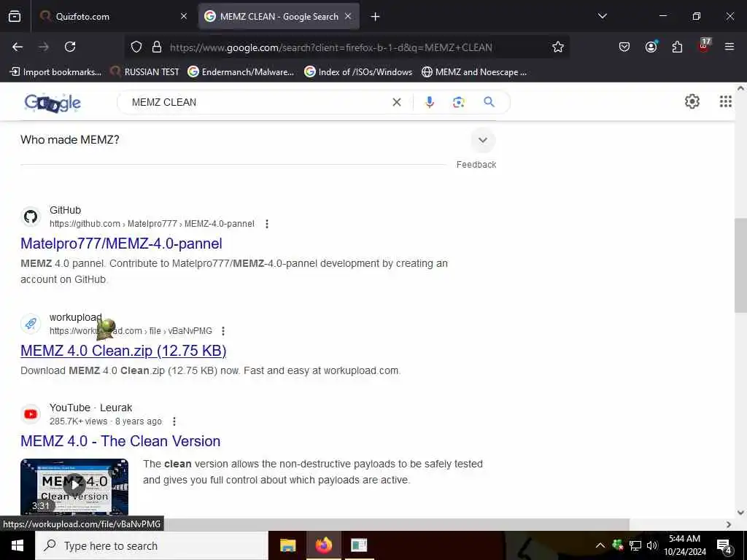
Task: Bookmark this page with the star
Action: point(558,47)
